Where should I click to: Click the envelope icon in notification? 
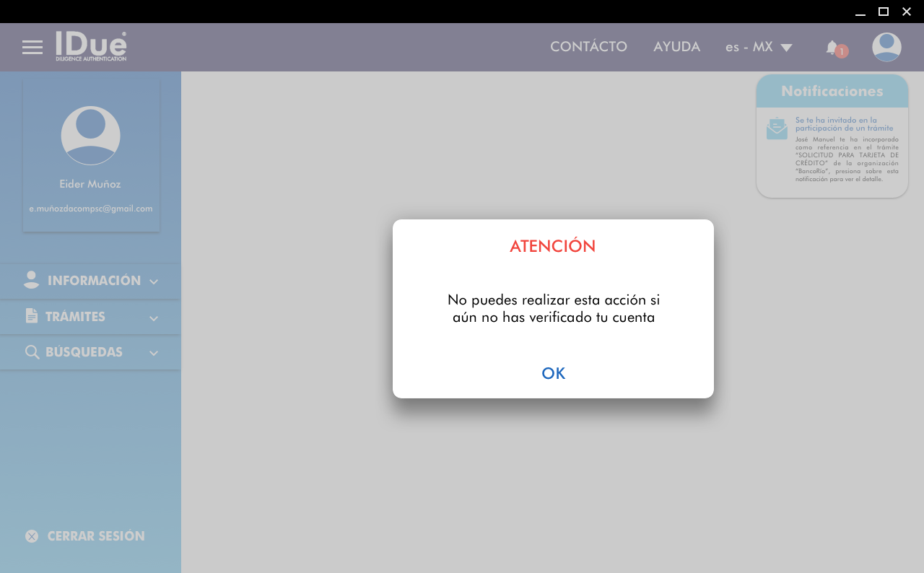[x=777, y=128]
